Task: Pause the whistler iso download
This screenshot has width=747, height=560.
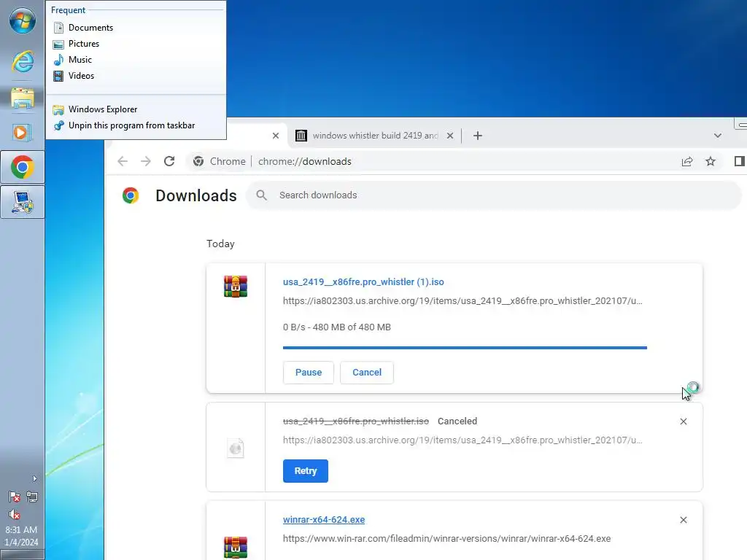Action: click(309, 373)
